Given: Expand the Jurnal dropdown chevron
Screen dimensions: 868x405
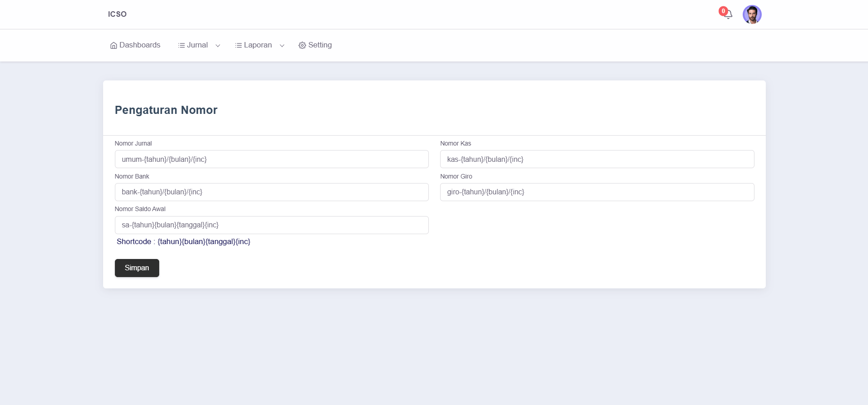Looking at the screenshot, I should click(218, 46).
